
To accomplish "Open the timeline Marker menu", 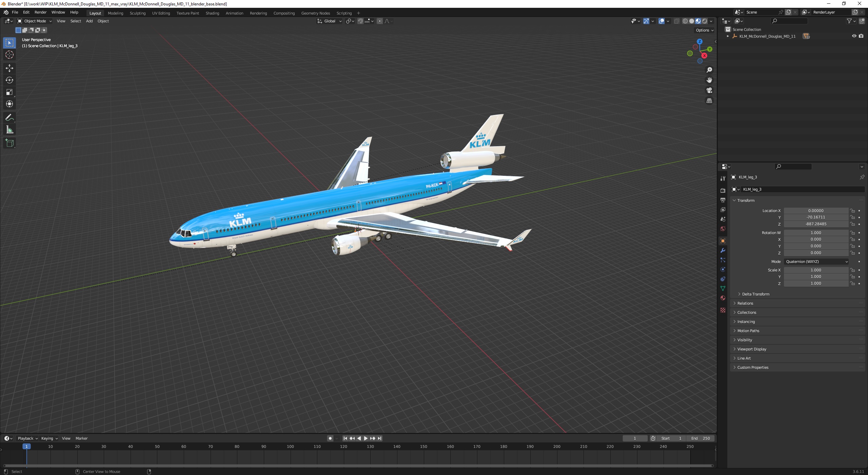I will click(81, 438).
